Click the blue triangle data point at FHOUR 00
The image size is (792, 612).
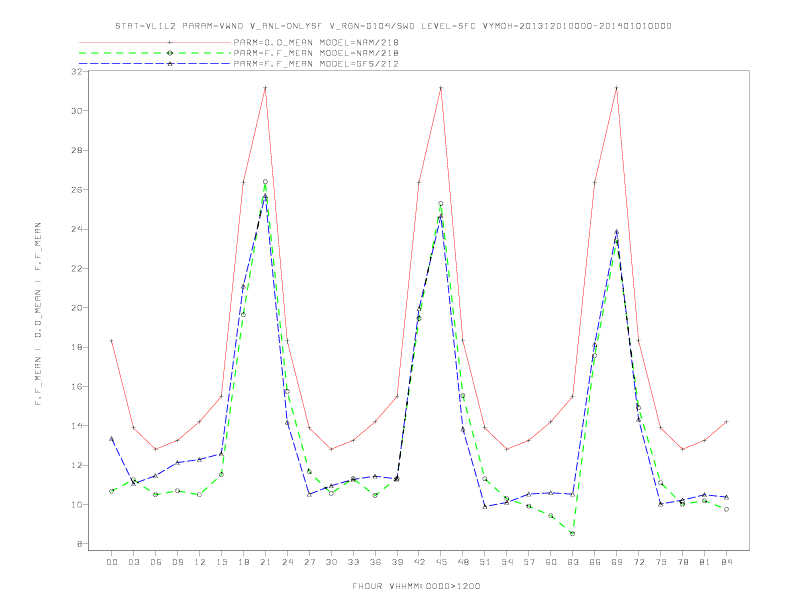click(x=112, y=438)
